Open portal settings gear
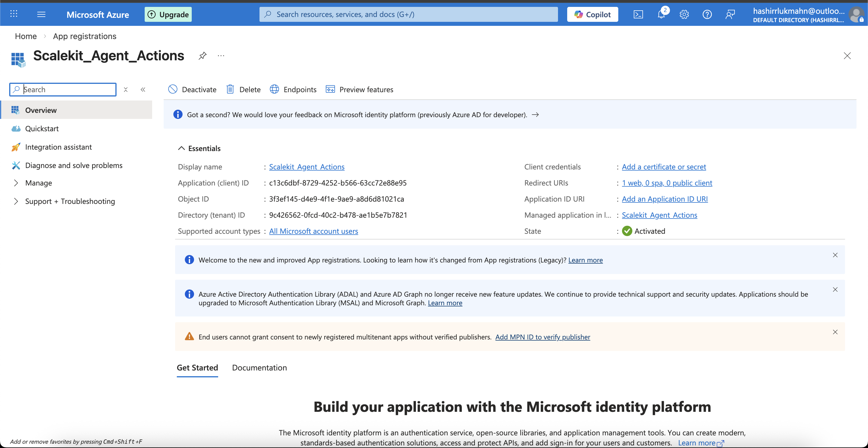Screen dimensions: 868x448 point(684,14)
